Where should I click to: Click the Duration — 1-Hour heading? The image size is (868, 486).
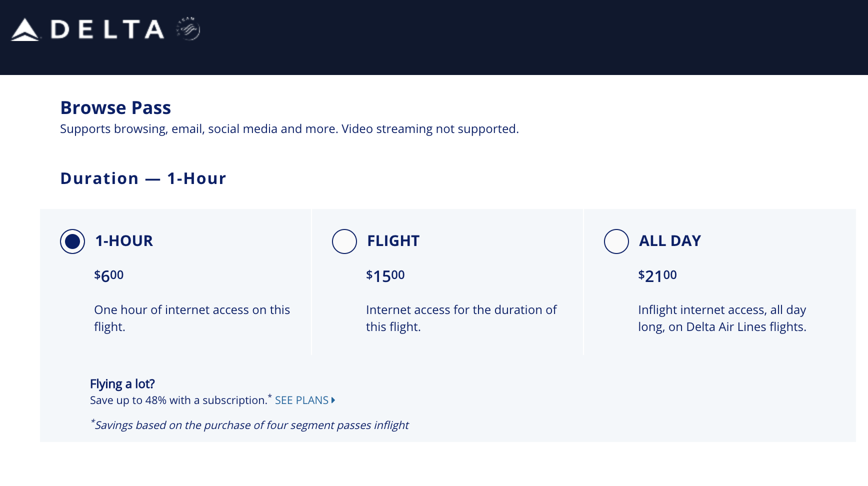tap(143, 178)
